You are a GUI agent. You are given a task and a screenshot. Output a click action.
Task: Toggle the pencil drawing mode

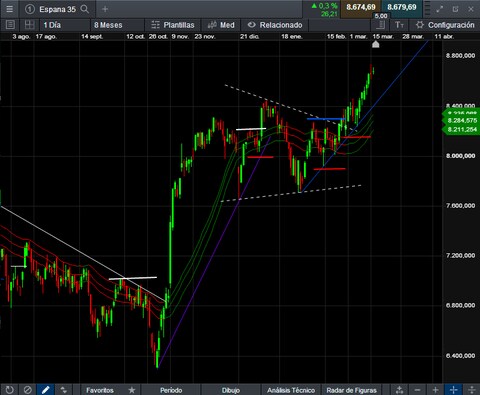[x=46, y=390]
